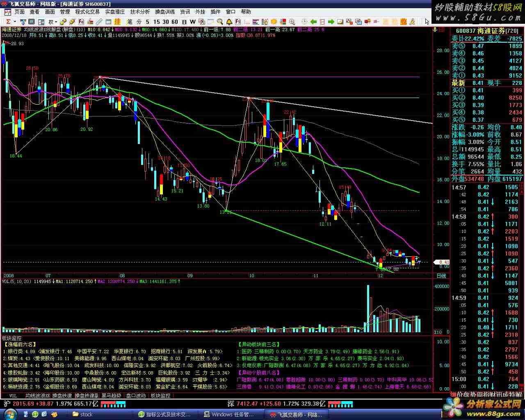Switch to the 操盘铁律 indicator tab
525x420 pixels.
coord(62,396)
